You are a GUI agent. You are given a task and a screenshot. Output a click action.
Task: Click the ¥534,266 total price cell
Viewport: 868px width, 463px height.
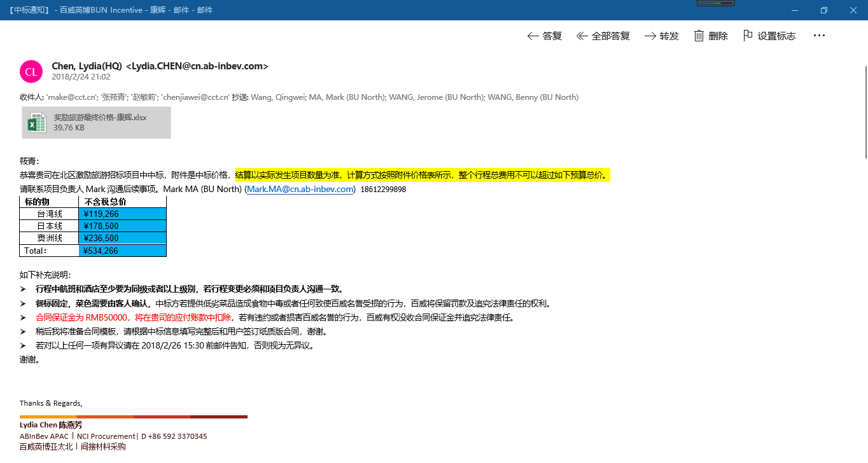coord(122,251)
